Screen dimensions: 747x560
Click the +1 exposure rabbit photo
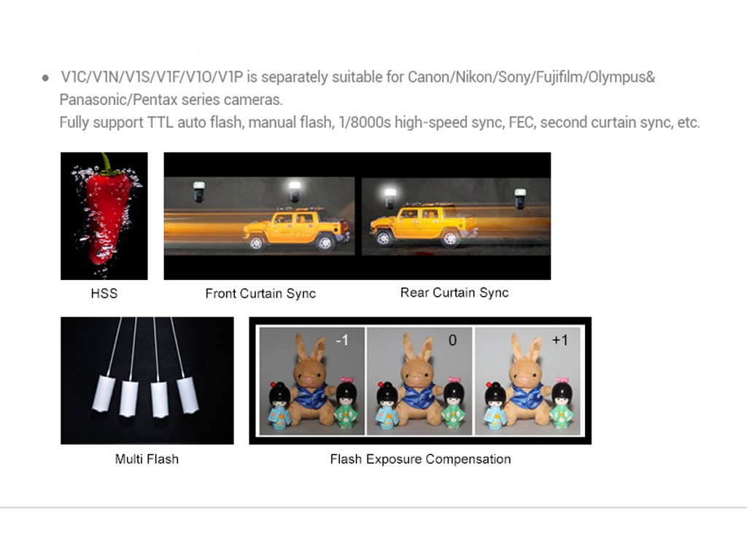[x=527, y=380]
